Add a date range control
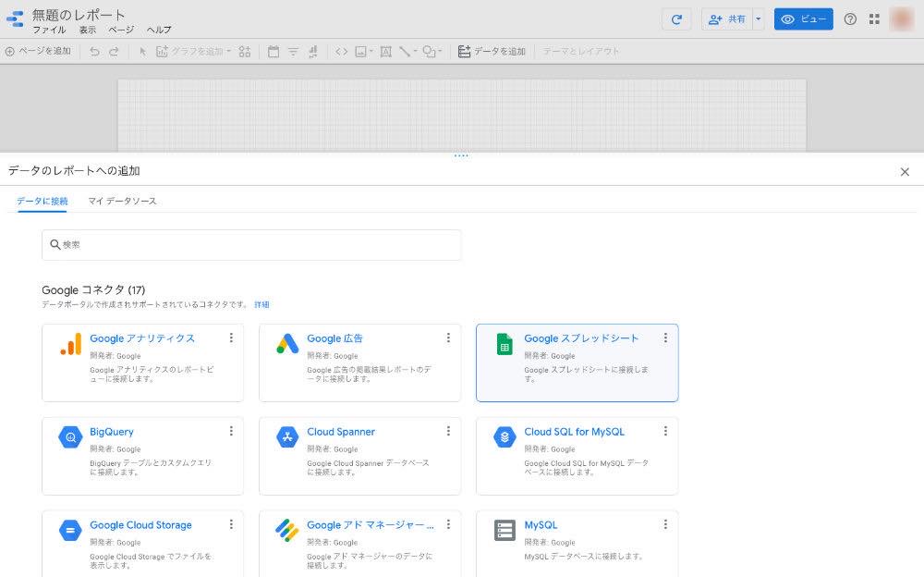924x577 pixels. pos(274,52)
